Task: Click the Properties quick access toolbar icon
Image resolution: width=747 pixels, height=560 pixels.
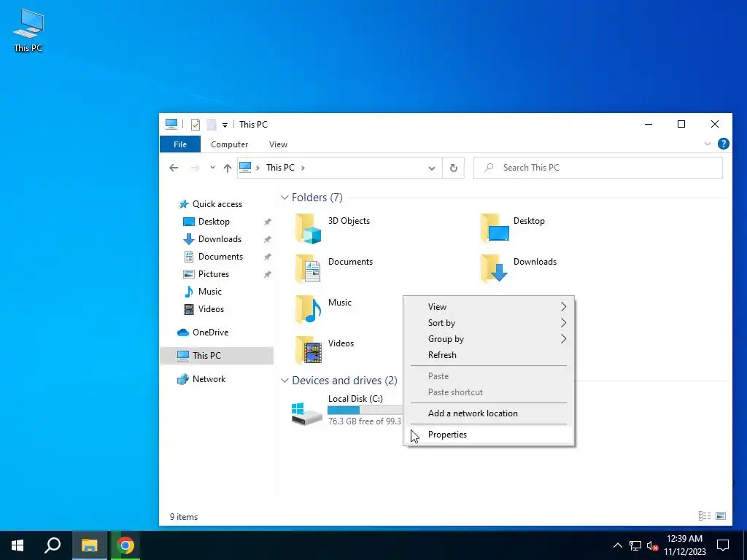Action: 196,124
